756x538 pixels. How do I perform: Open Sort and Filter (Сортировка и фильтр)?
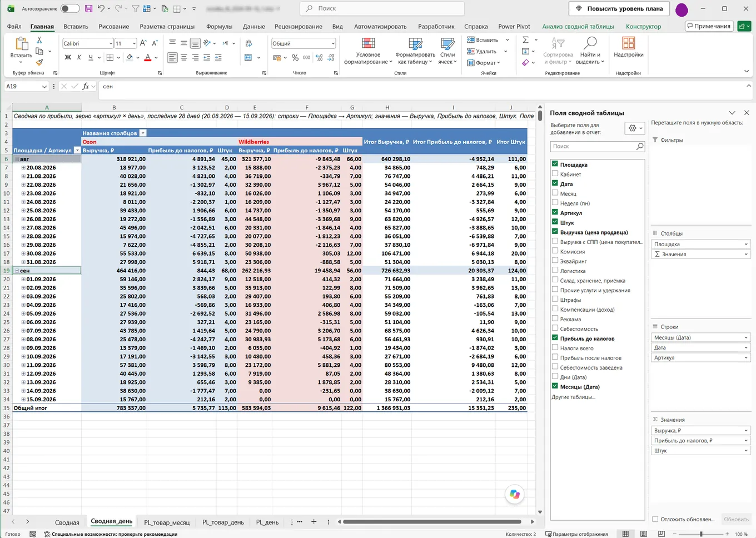click(558, 51)
